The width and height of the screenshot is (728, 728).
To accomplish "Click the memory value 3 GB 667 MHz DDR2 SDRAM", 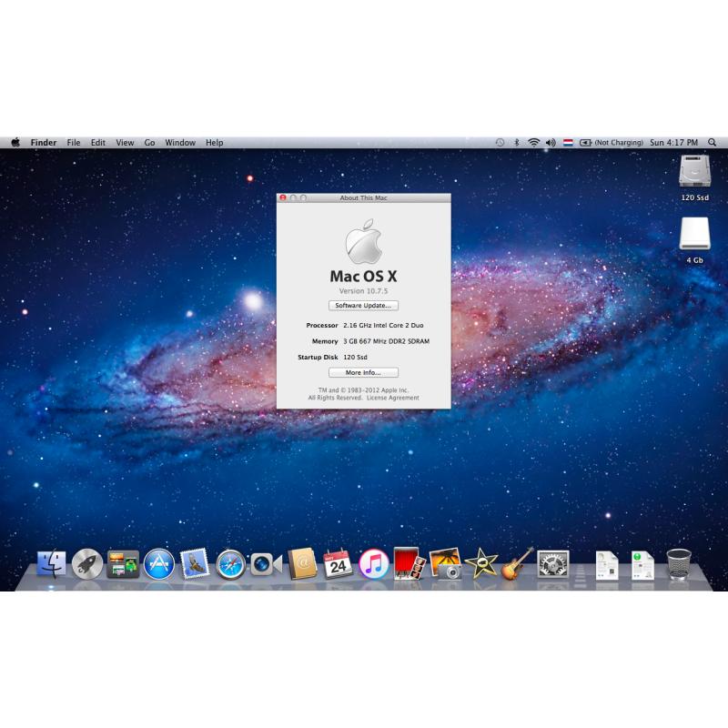I will (386, 341).
